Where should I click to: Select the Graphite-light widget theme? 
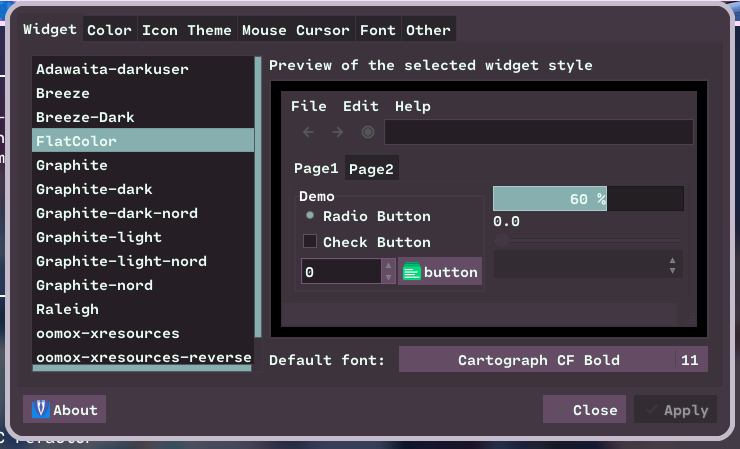143,237
